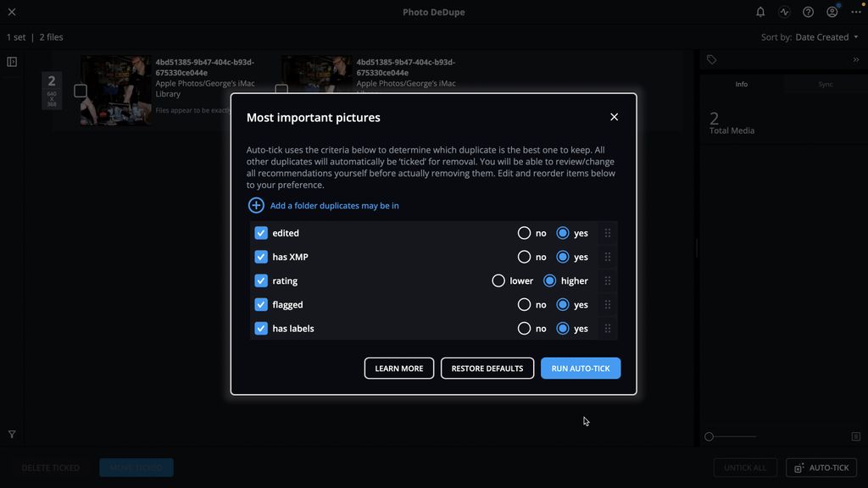
Task: Click the RESTORE DEFAULTS button
Action: coord(487,369)
